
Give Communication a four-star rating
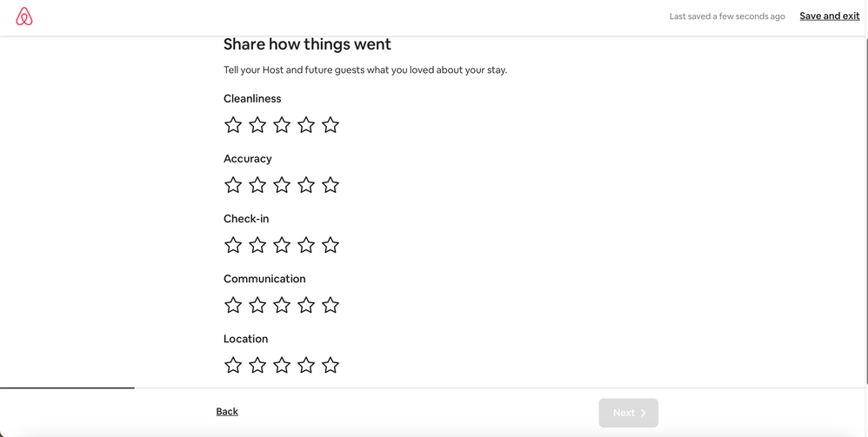(x=306, y=305)
